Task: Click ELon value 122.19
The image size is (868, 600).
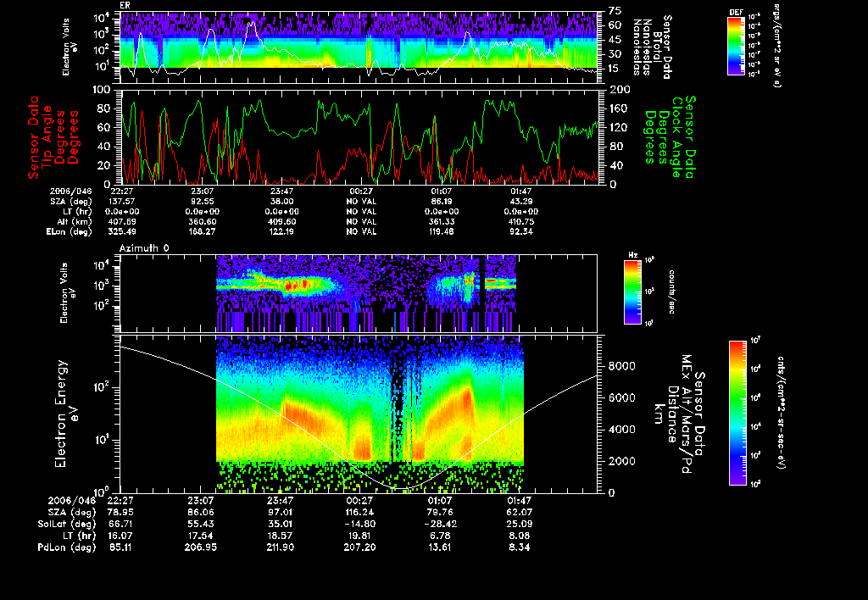Action: pyautogui.click(x=281, y=231)
